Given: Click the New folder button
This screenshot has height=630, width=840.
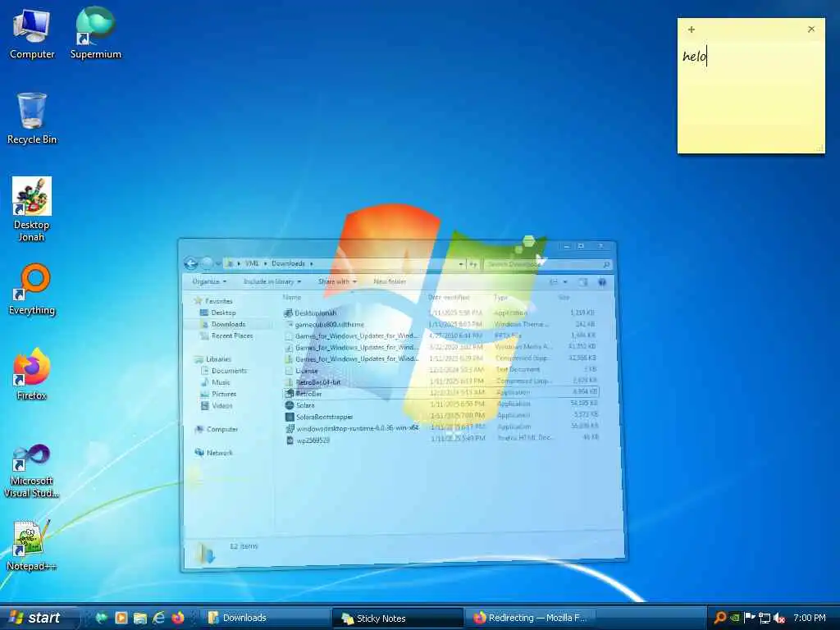Looking at the screenshot, I should (390, 281).
